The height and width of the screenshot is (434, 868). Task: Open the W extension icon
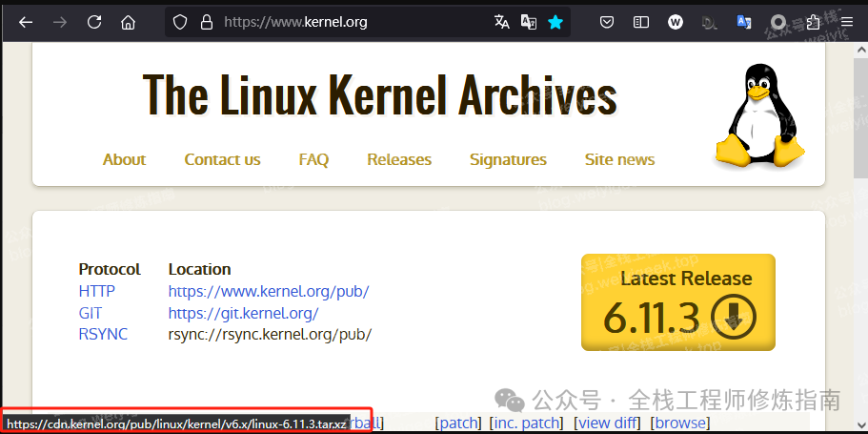tap(675, 22)
